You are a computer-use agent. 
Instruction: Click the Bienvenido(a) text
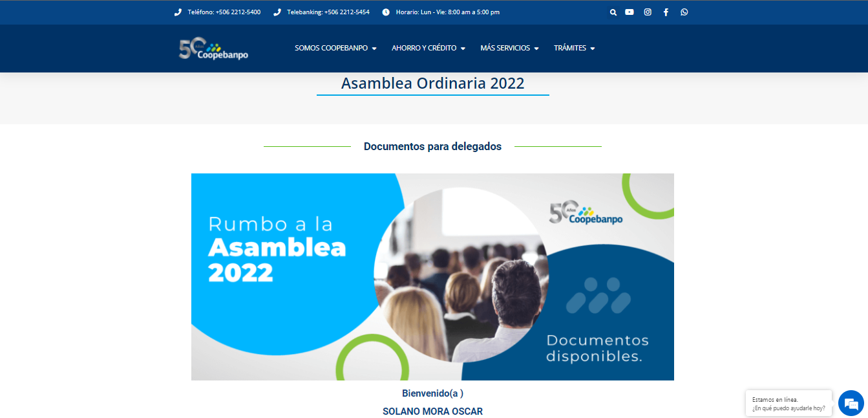(432, 393)
